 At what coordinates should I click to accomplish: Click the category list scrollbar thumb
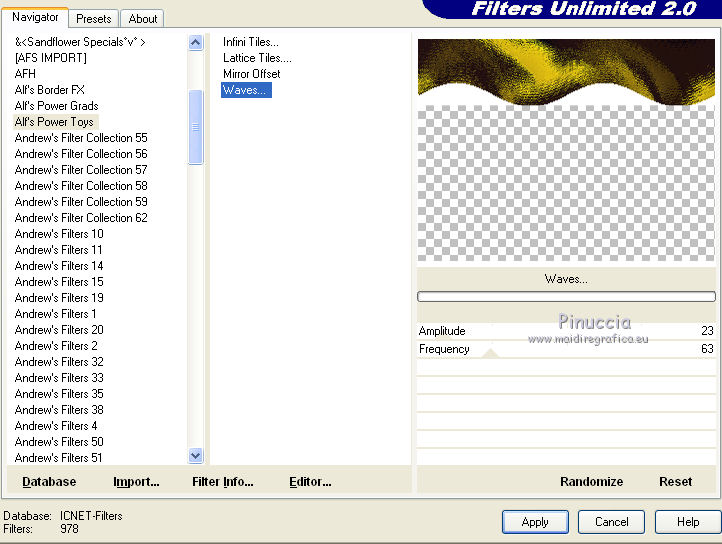196,127
